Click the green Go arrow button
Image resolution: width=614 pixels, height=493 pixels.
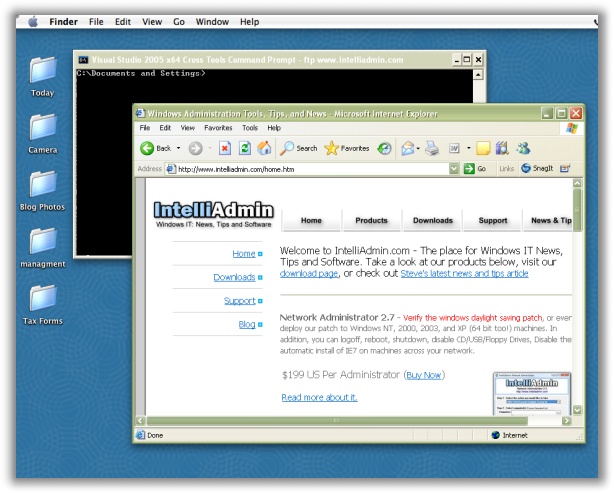[x=469, y=169]
